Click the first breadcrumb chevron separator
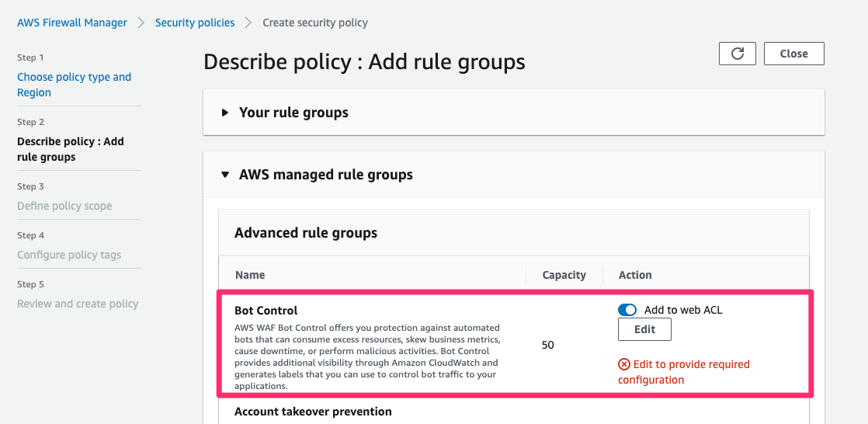Screen dimensions: 868x424 [141, 23]
